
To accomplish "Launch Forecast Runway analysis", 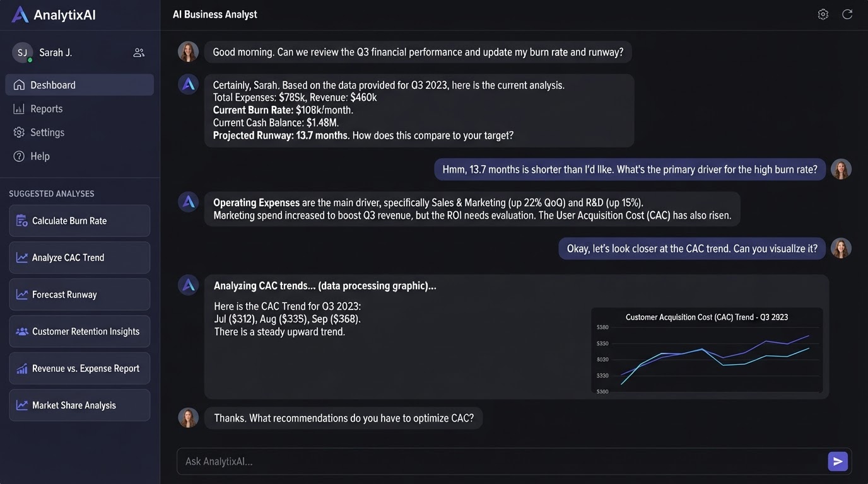I will 79,294.
